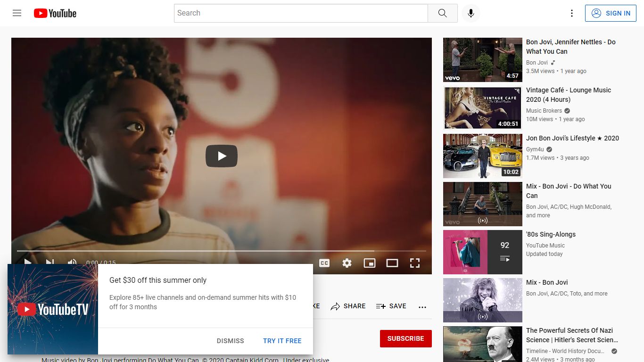
Task: Open the hamburger guide menu
Action: click(x=17, y=13)
